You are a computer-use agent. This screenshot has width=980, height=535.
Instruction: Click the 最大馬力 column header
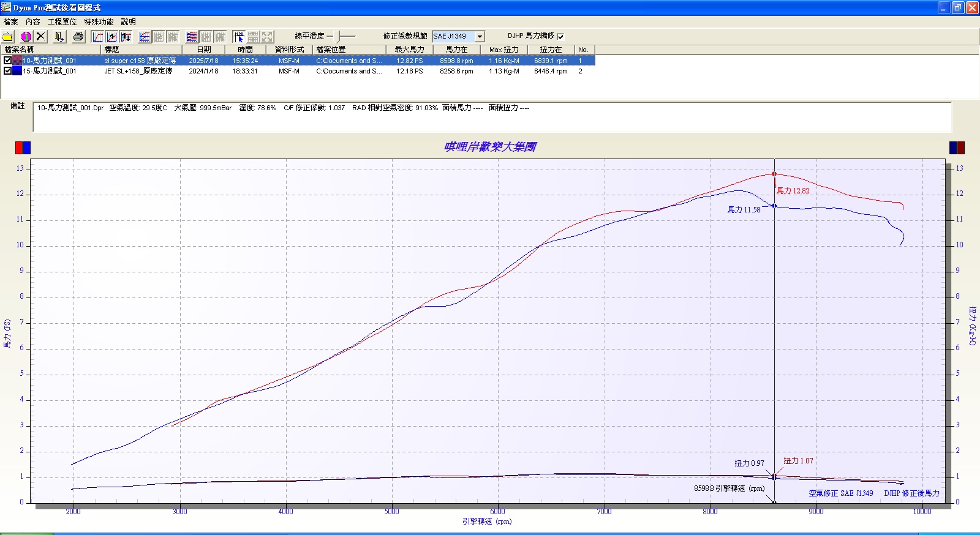409,50
